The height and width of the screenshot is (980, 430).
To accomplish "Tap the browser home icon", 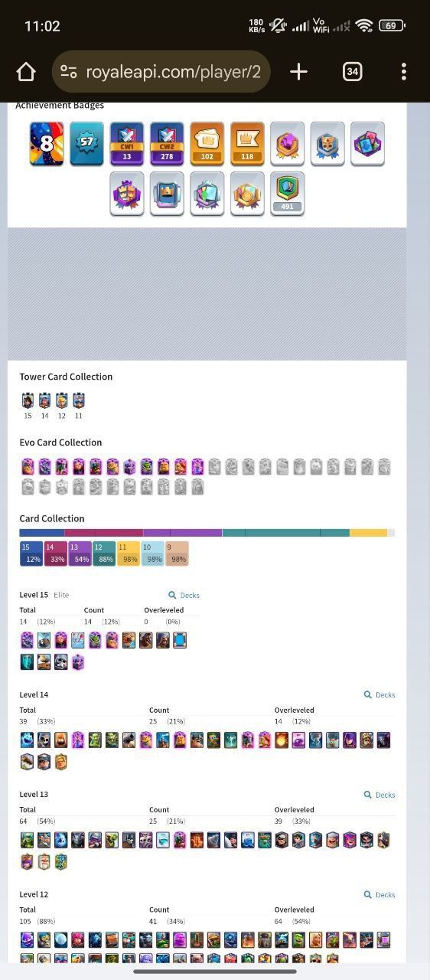I will coord(26,72).
